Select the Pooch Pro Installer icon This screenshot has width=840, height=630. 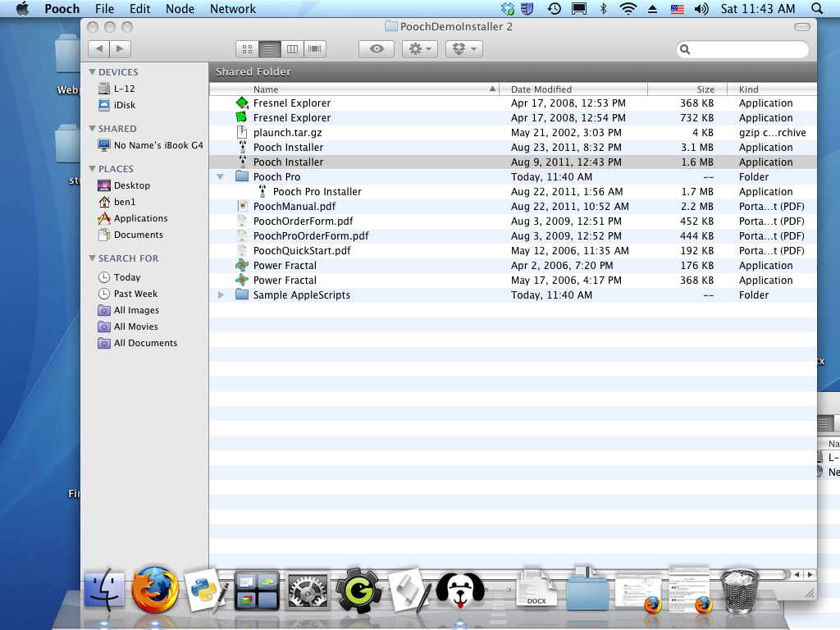tap(262, 191)
